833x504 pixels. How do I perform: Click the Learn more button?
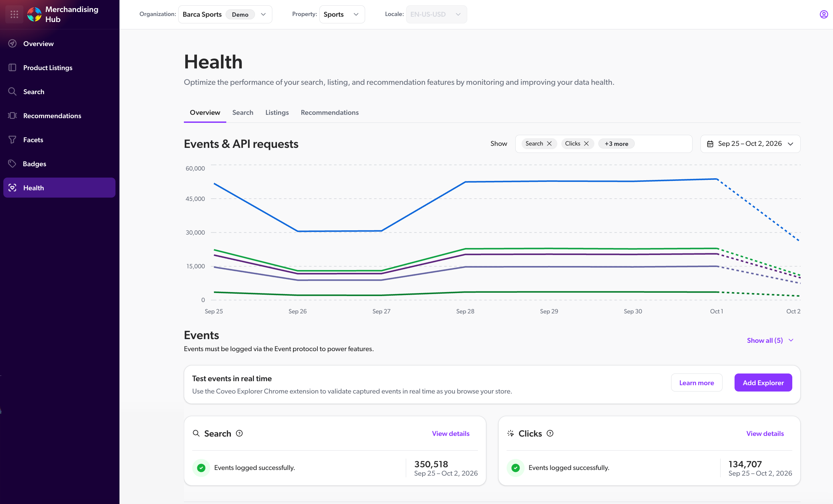coord(697,383)
